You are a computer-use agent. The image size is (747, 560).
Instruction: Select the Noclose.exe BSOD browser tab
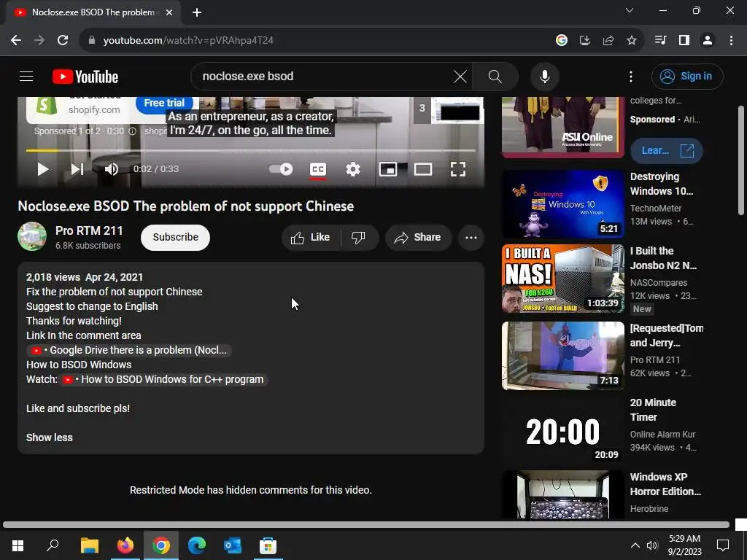pyautogui.click(x=93, y=12)
